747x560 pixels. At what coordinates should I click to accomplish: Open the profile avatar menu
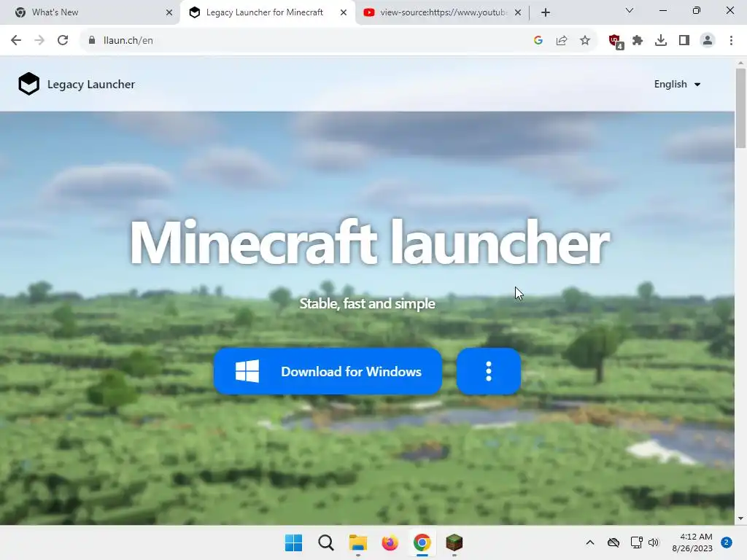tap(708, 41)
